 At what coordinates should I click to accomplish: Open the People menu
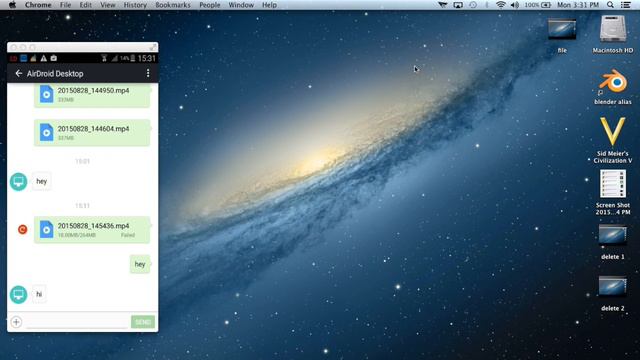point(209,5)
